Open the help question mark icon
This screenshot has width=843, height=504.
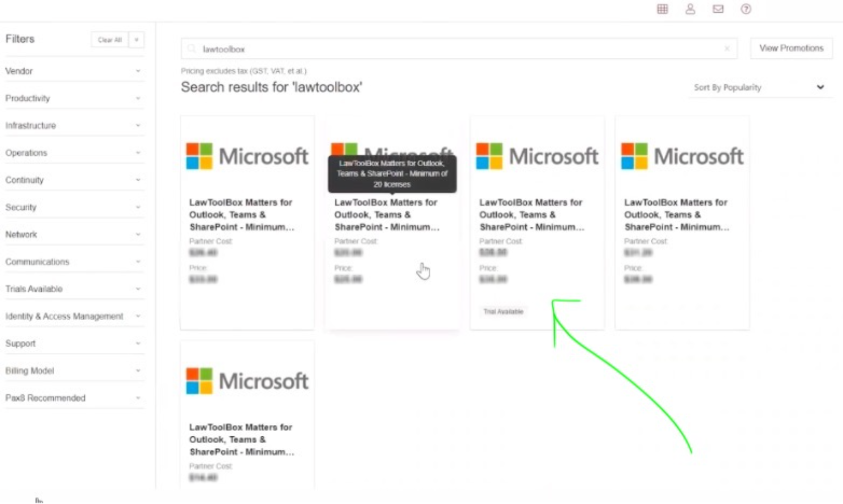coord(746,9)
